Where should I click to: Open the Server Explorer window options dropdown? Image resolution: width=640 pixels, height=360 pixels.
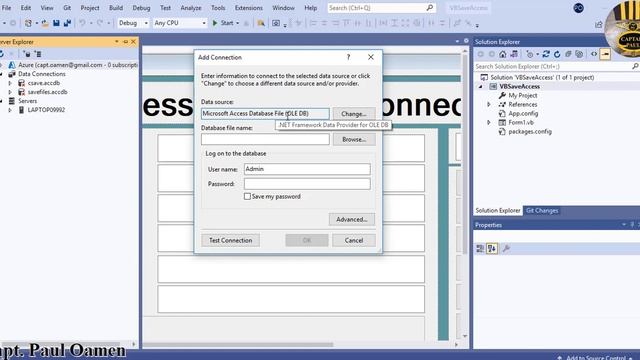point(117,42)
